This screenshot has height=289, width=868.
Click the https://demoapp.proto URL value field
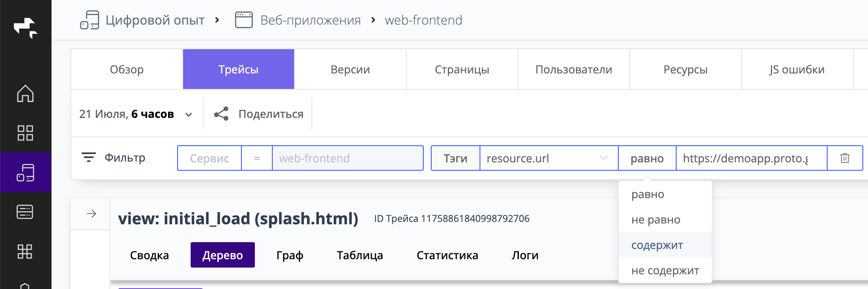751,158
